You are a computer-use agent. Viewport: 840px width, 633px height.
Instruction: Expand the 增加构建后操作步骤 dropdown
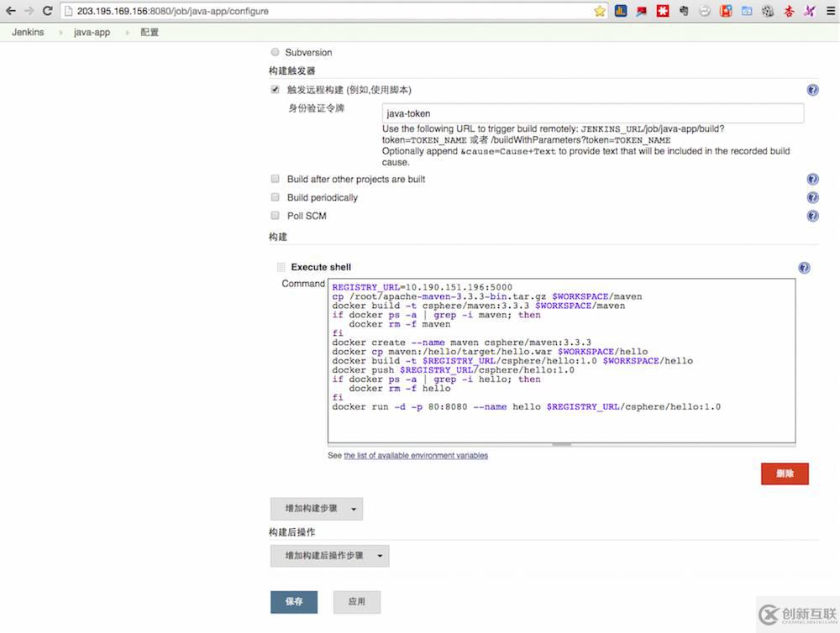330,556
